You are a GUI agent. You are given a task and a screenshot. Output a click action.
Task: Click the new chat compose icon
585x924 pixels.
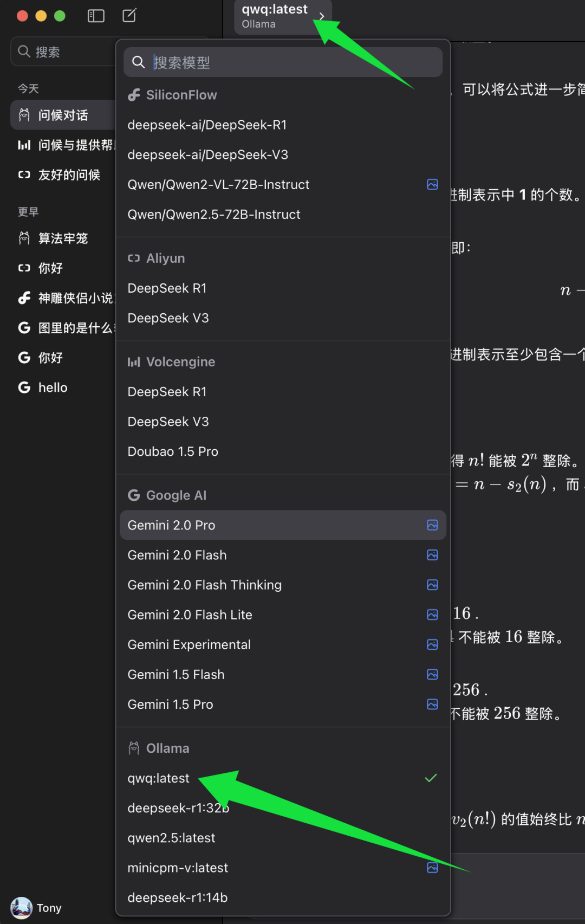129,16
